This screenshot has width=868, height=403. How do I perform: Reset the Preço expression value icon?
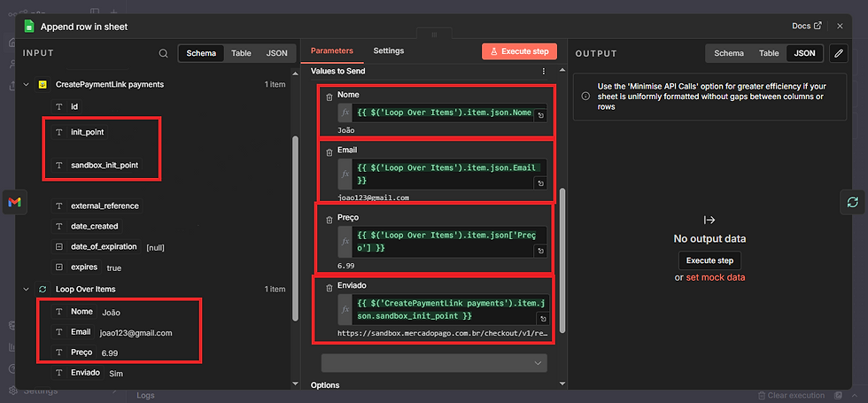coord(541,252)
